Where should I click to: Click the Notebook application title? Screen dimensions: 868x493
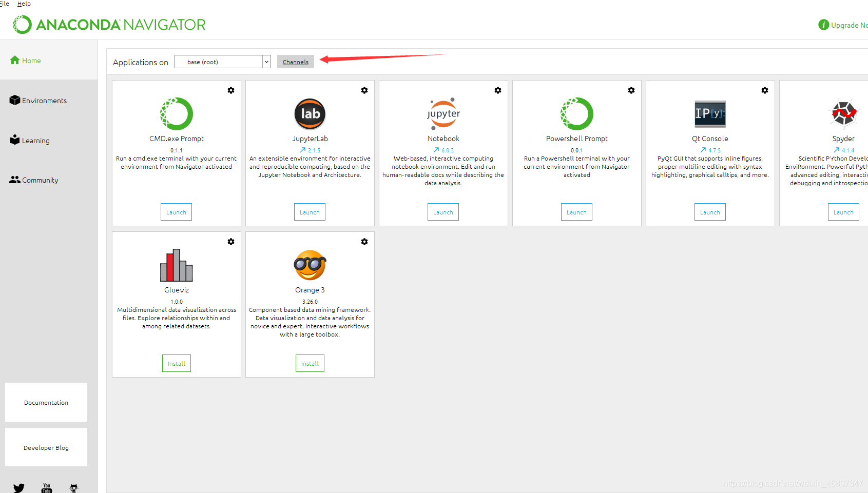443,139
